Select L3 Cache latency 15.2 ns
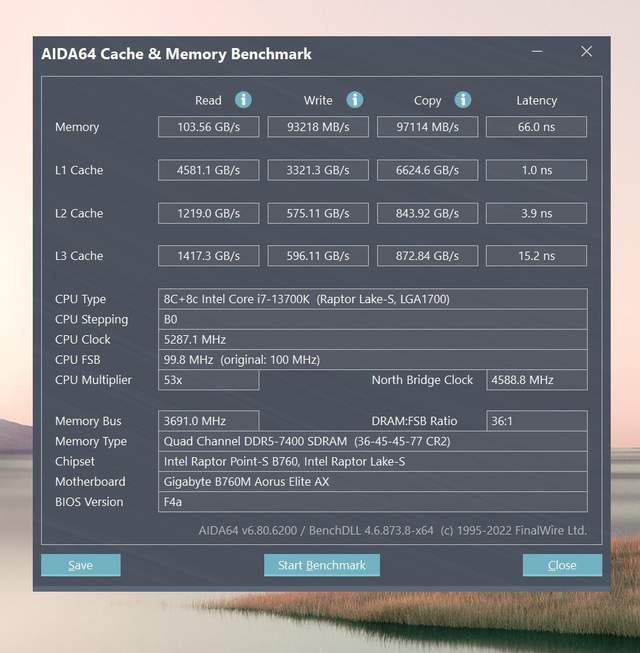Viewport: 640px width, 653px height. (x=536, y=256)
